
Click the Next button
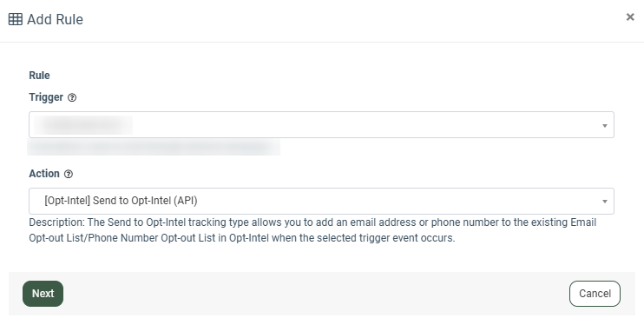pos(43,294)
